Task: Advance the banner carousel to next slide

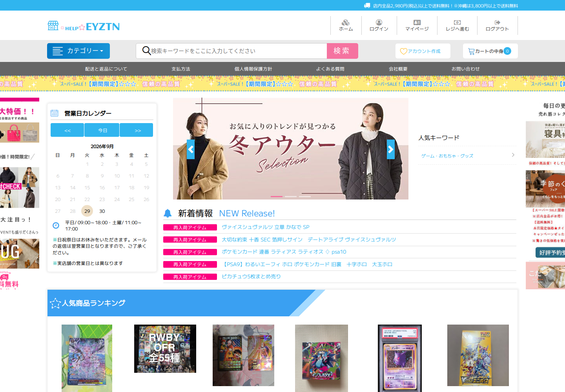Action: point(391,149)
